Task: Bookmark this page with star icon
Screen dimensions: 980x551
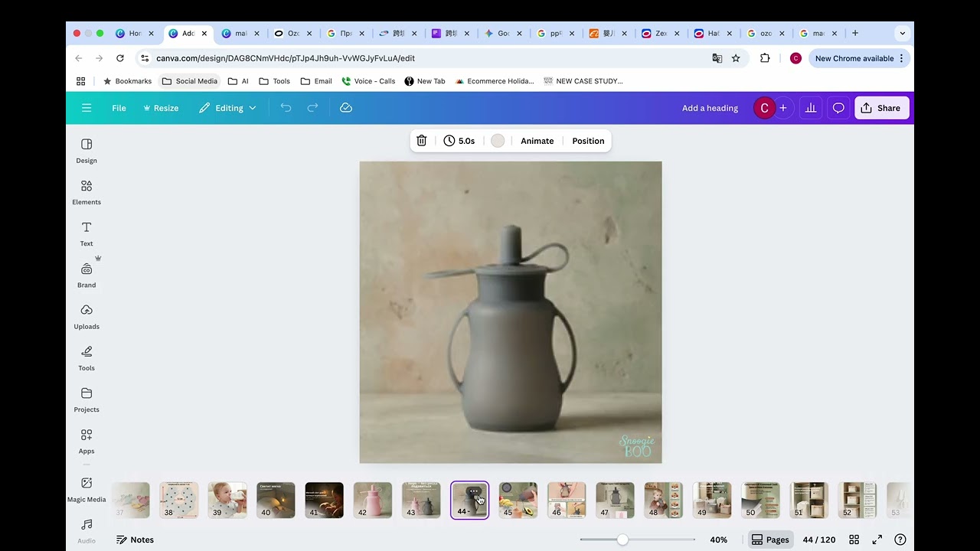Action: pos(736,58)
